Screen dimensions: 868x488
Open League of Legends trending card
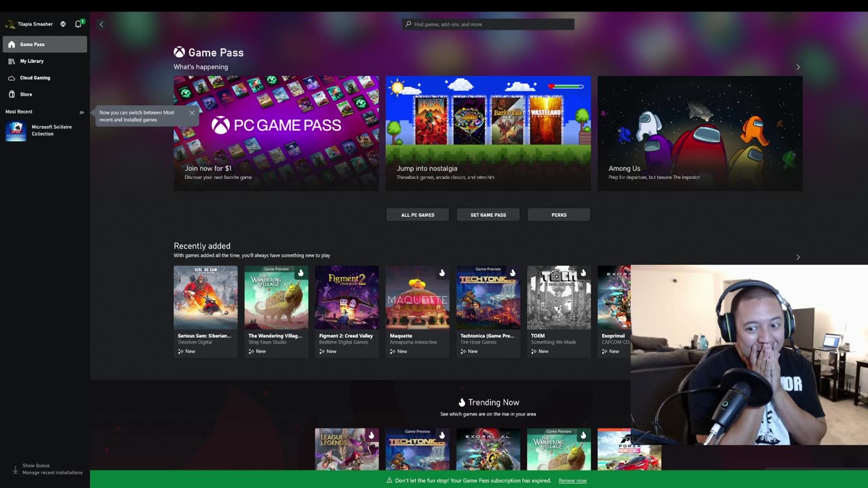tap(347, 449)
